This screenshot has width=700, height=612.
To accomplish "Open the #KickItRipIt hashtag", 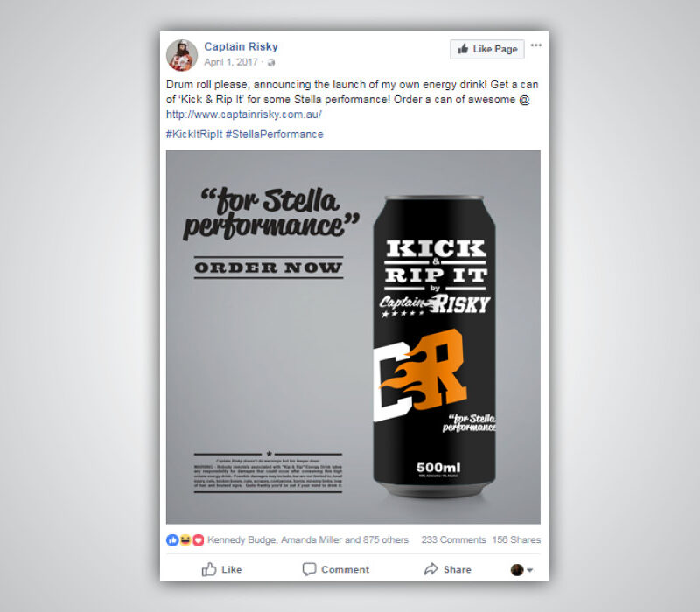I will [x=194, y=135].
